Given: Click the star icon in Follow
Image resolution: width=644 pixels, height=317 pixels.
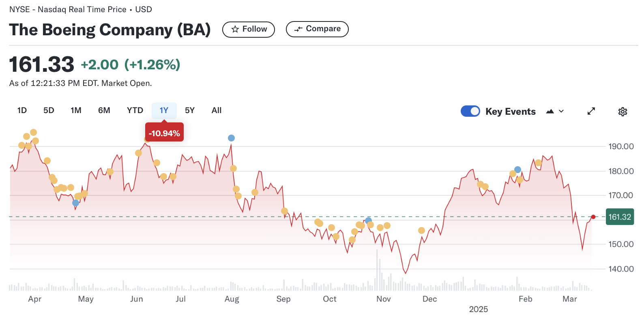Looking at the screenshot, I should point(235,29).
